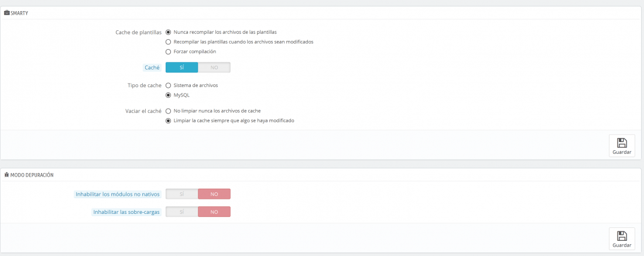
Task: Choose No limpiar nunca los archivos de cache
Action: pyautogui.click(x=168, y=111)
